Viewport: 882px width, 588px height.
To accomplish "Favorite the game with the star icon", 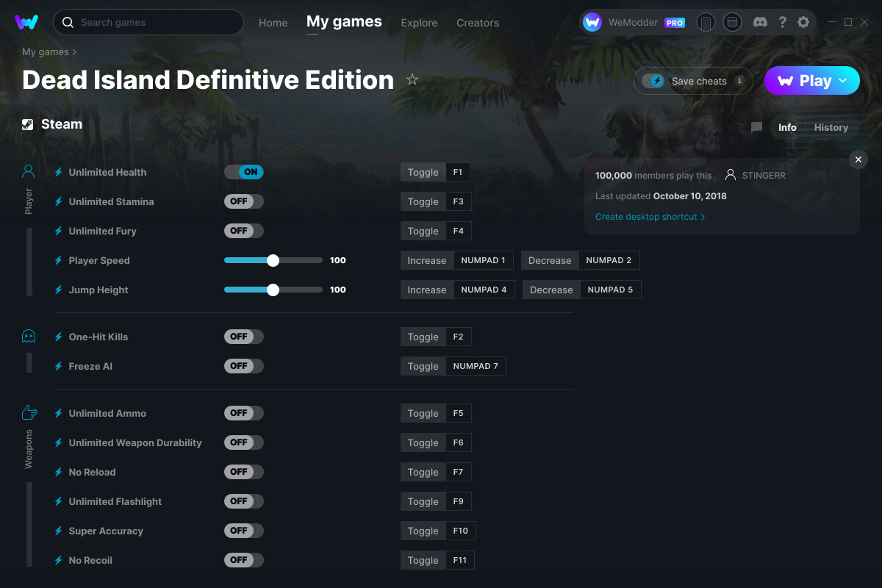I will click(412, 79).
